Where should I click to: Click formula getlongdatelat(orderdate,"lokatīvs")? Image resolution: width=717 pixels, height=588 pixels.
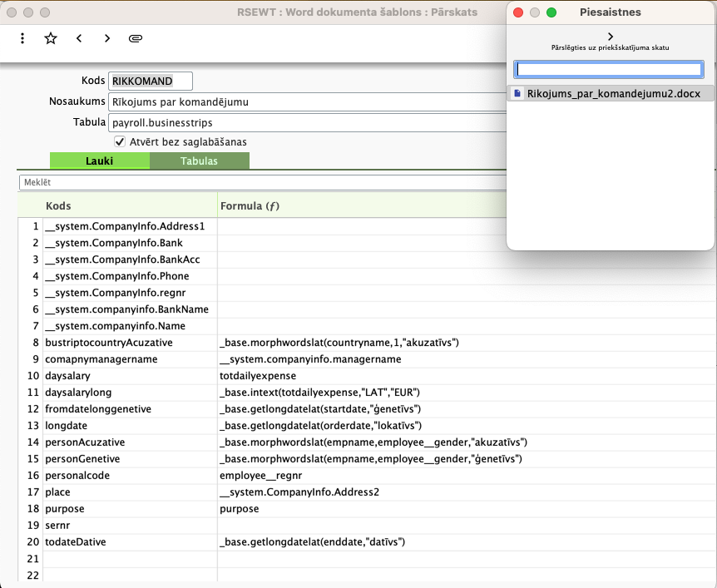pos(320,425)
